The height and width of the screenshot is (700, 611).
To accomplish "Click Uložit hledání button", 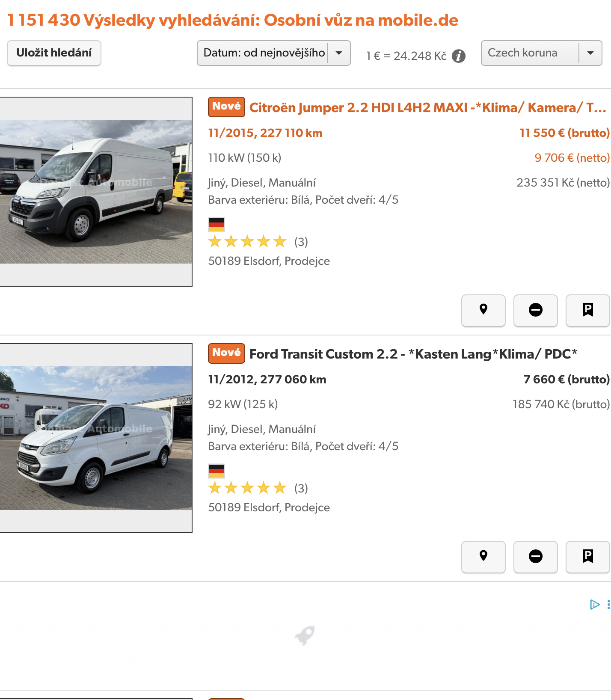I will [54, 53].
